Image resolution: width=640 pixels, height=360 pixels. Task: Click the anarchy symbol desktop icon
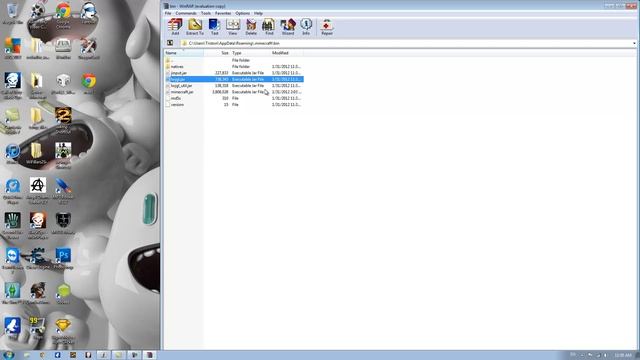point(38,191)
